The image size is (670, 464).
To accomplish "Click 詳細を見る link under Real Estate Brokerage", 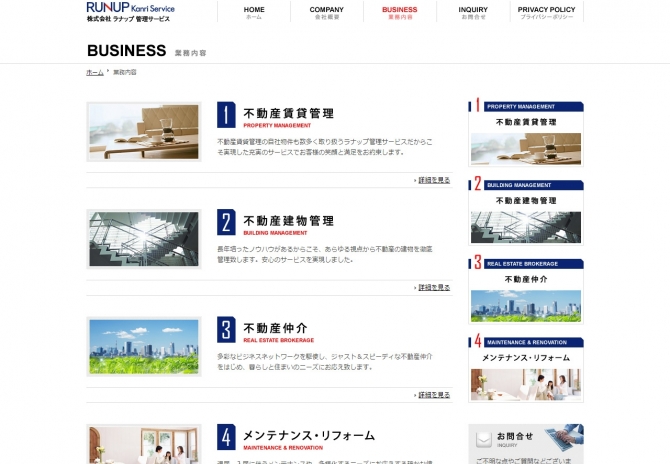I will pyautogui.click(x=434, y=395).
